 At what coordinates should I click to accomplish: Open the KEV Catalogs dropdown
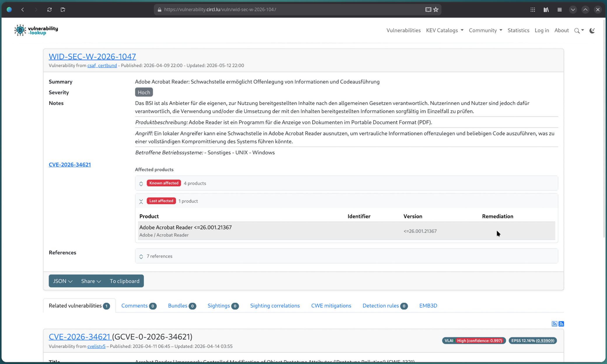pyautogui.click(x=444, y=30)
